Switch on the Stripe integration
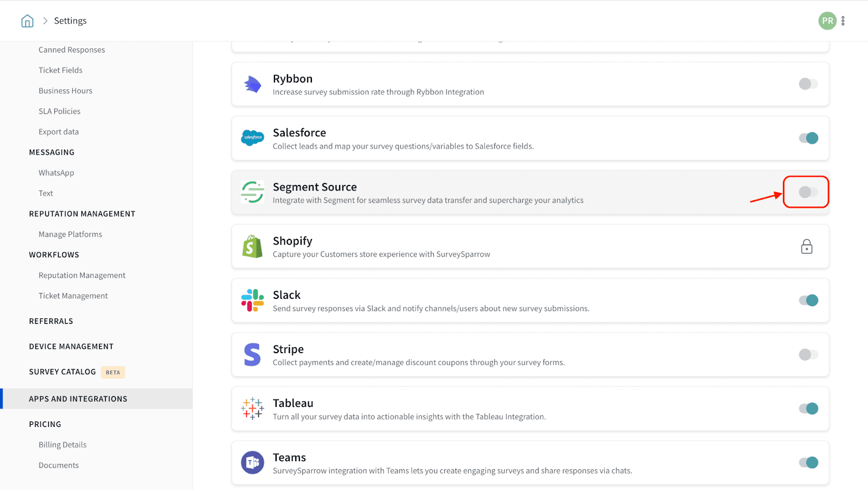This screenshot has width=868, height=491. click(x=808, y=355)
